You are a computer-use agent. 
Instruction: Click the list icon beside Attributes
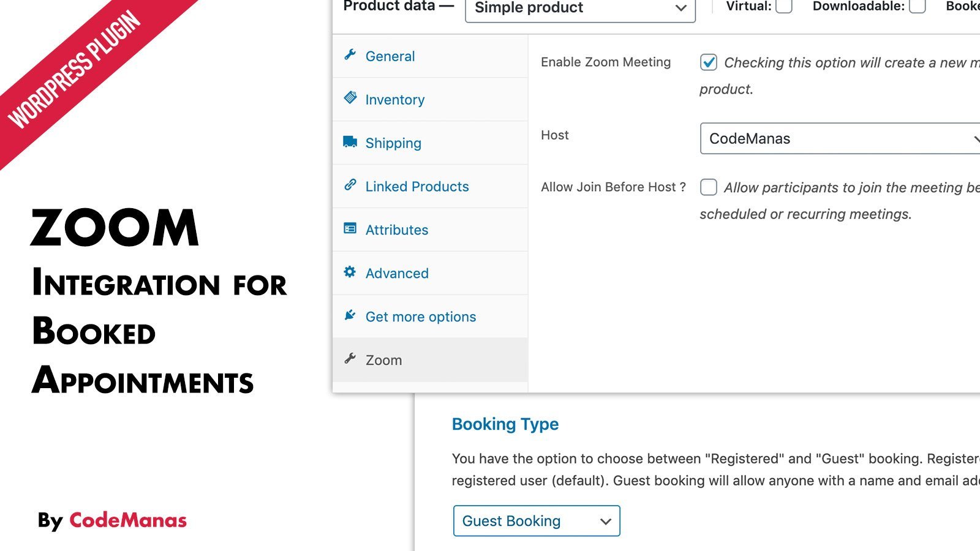pyautogui.click(x=350, y=229)
